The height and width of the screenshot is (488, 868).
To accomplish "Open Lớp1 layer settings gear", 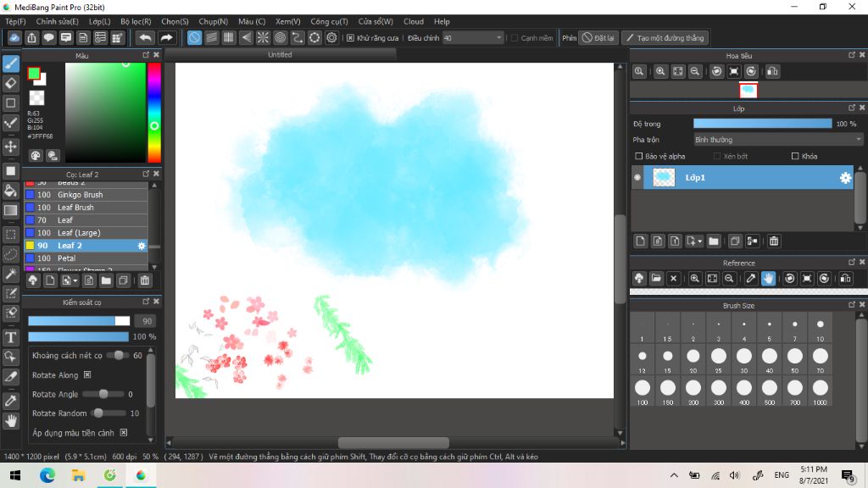I will 844,178.
